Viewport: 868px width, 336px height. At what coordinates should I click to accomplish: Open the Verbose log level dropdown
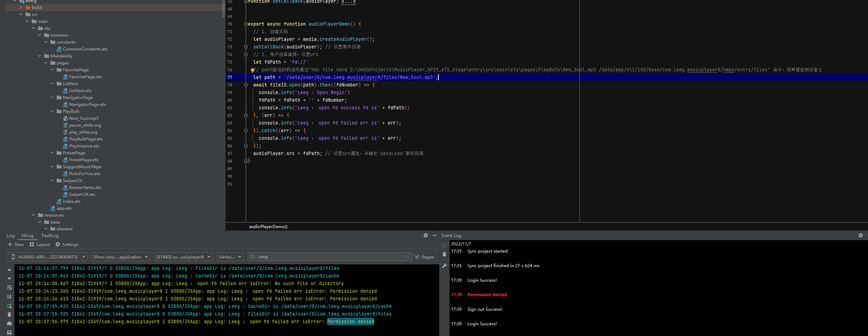click(x=230, y=257)
